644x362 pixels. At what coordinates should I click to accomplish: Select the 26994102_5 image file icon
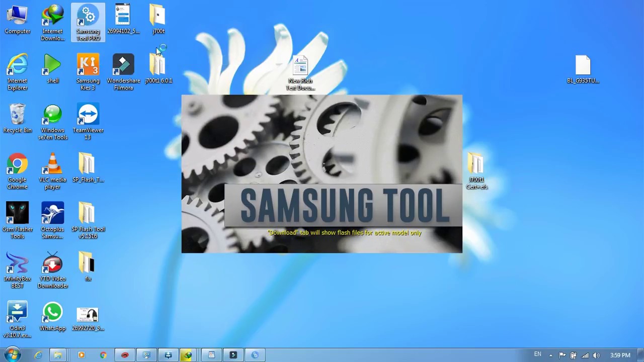point(123,20)
